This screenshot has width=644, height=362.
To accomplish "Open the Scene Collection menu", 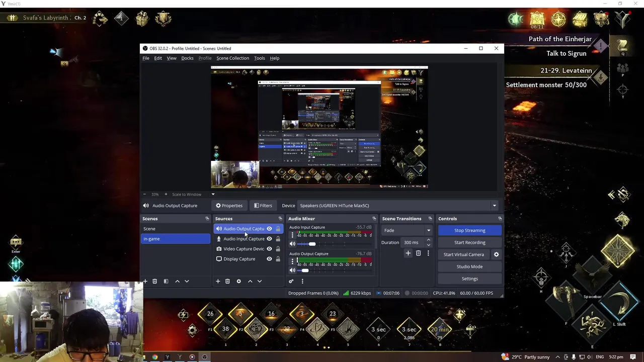I will (232, 58).
